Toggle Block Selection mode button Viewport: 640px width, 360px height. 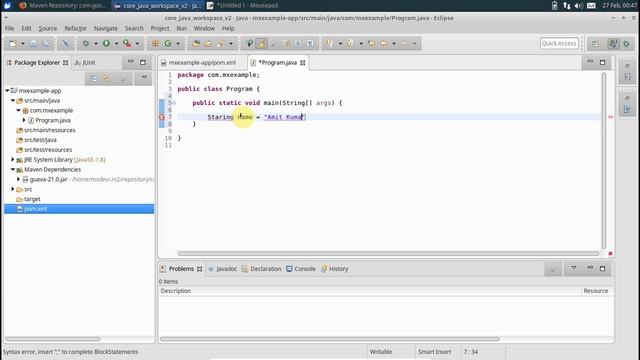click(298, 43)
